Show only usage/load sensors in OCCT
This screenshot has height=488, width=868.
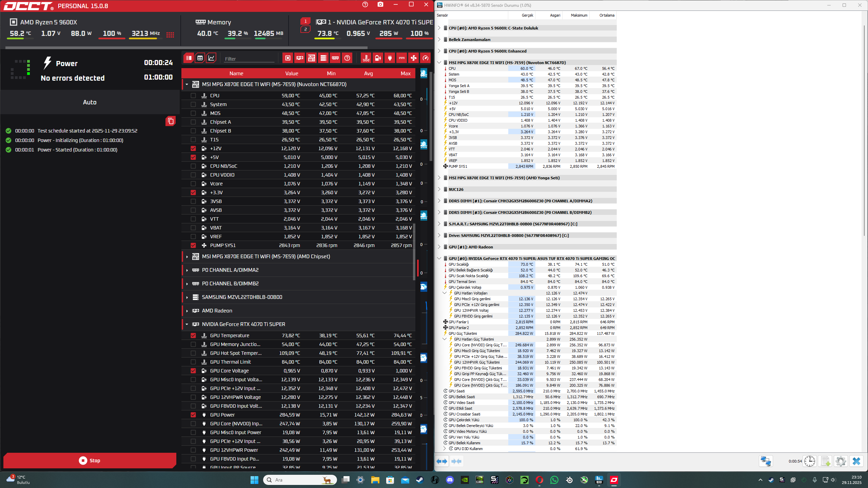coord(426,58)
